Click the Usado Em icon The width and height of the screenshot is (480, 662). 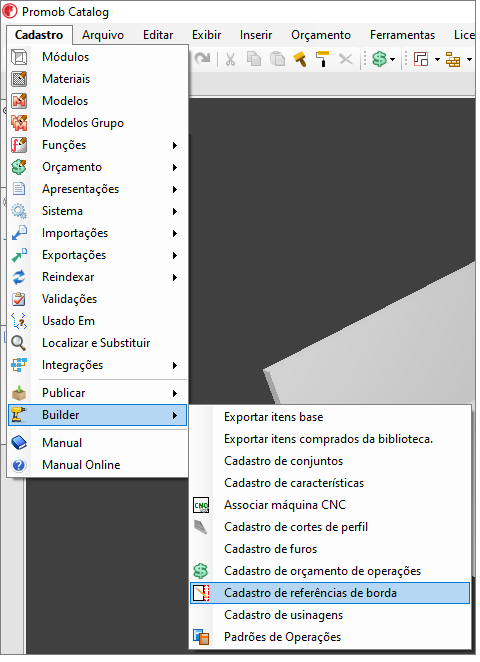(x=19, y=321)
